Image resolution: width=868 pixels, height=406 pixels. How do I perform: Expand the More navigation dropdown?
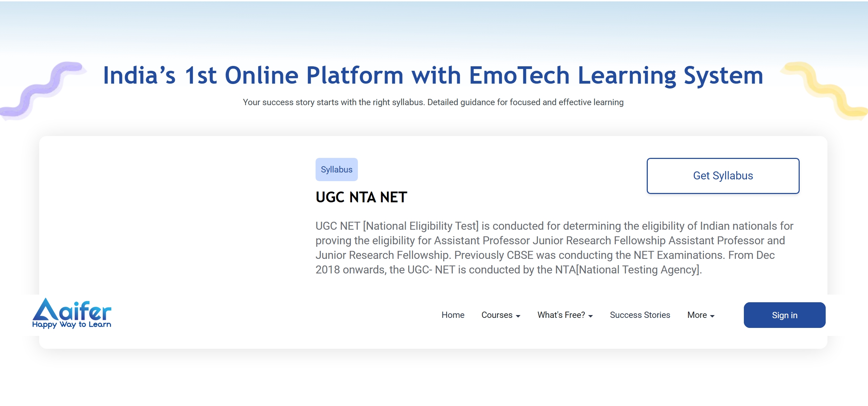[x=697, y=315]
